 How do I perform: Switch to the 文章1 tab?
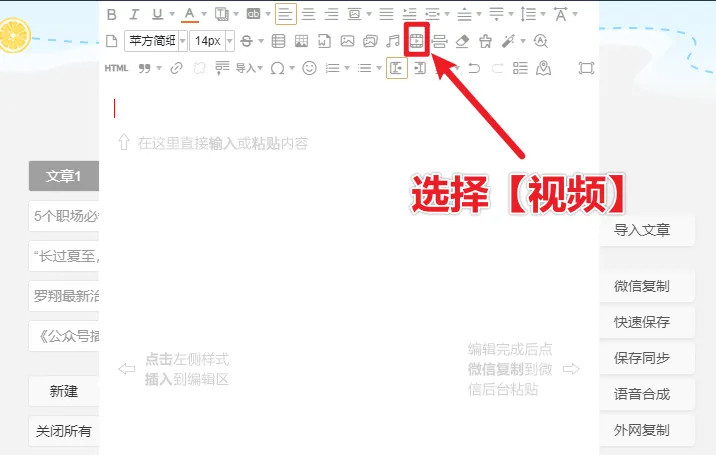(63, 176)
